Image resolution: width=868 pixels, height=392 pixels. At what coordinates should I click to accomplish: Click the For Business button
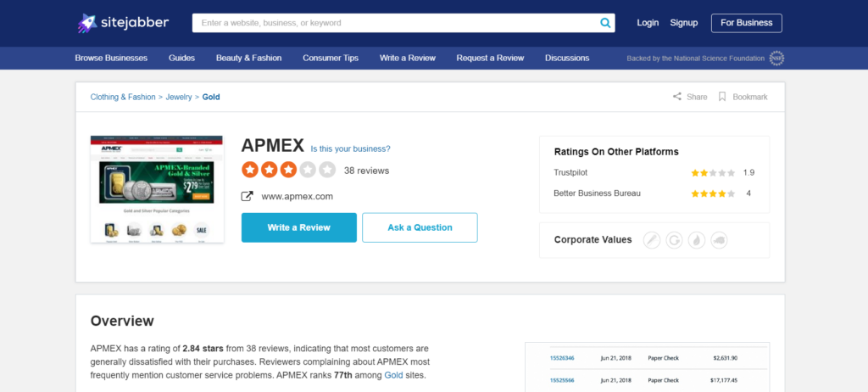pos(746,23)
